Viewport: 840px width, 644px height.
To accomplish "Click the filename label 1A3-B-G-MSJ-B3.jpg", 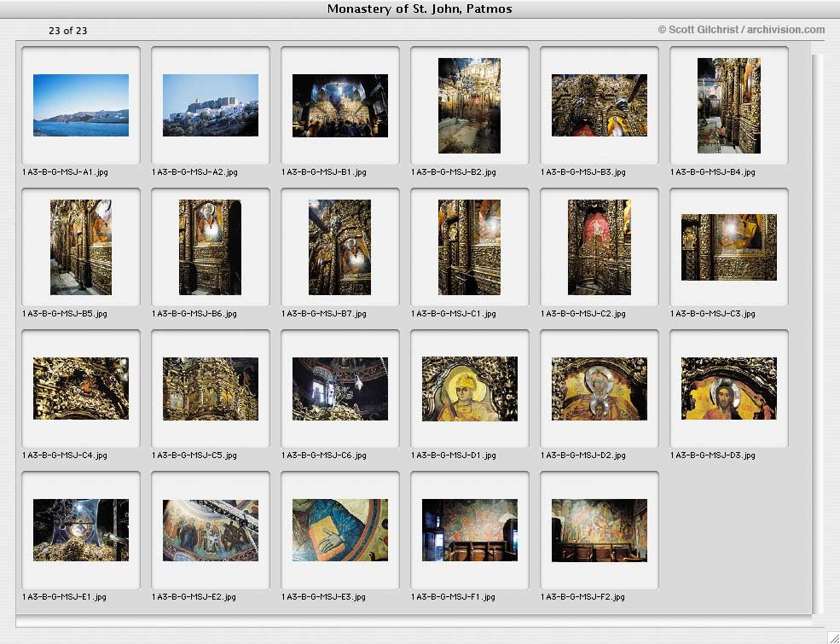I will click(583, 172).
